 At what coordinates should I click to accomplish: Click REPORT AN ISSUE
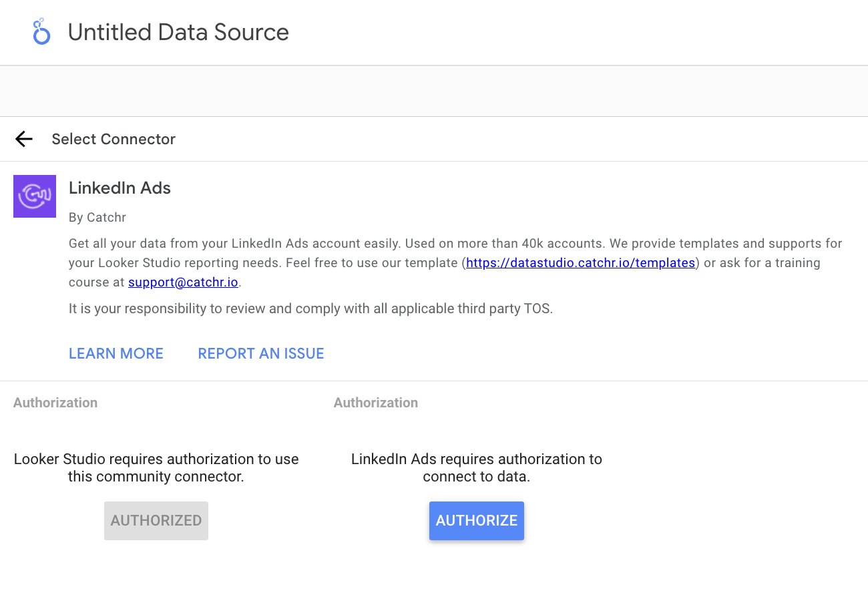(x=260, y=353)
